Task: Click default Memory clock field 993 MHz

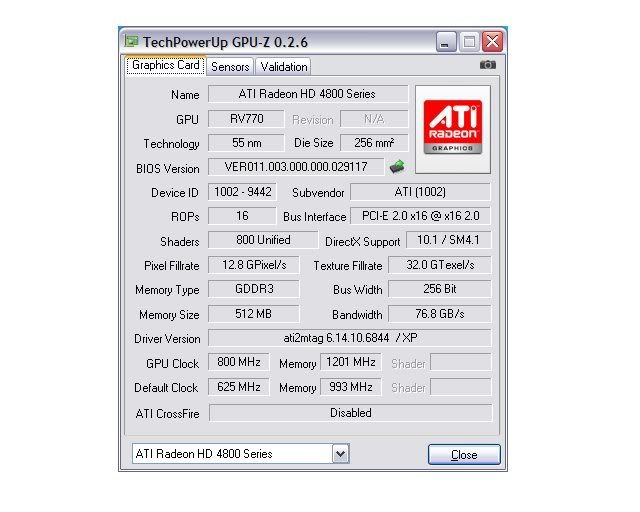Action: pos(351,387)
